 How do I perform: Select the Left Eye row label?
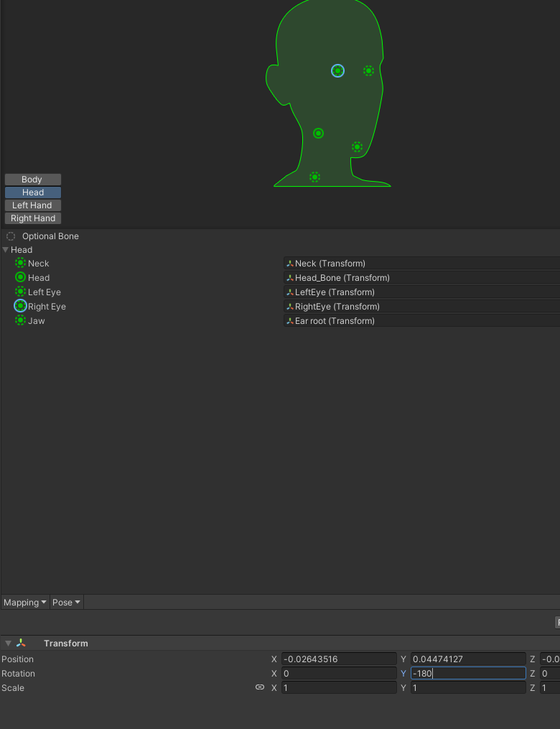click(44, 292)
